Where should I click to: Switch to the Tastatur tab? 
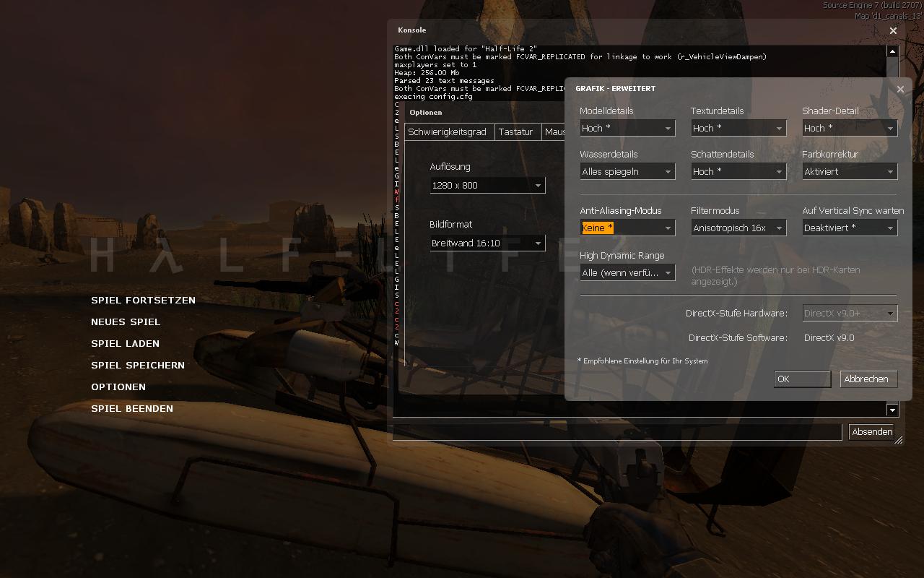516,131
